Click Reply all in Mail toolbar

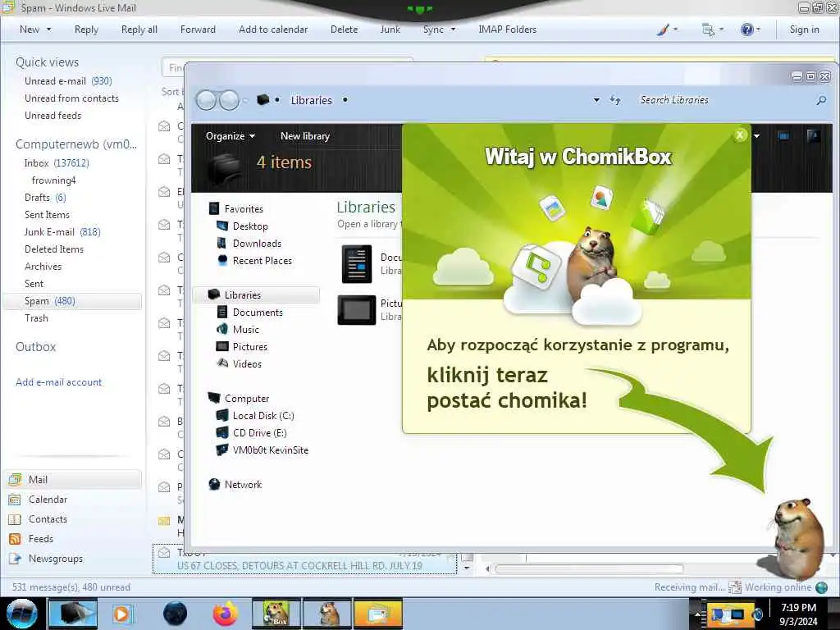tap(139, 30)
